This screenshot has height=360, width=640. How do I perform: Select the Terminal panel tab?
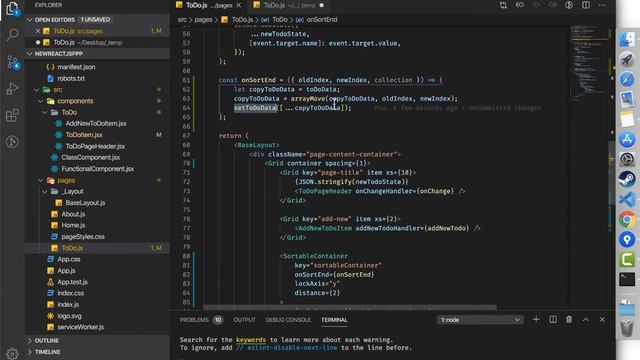[334, 320]
